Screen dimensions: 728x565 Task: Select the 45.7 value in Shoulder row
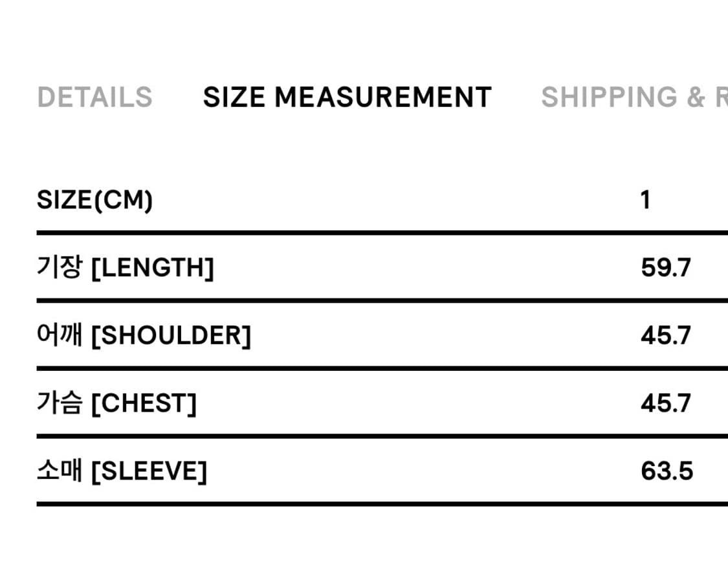666,336
